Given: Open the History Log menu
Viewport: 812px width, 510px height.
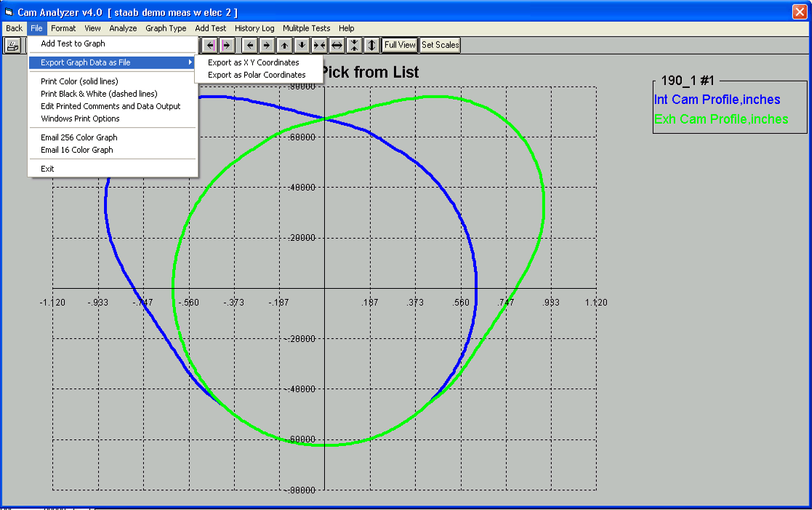Looking at the screenshot, I should (254, 28).
